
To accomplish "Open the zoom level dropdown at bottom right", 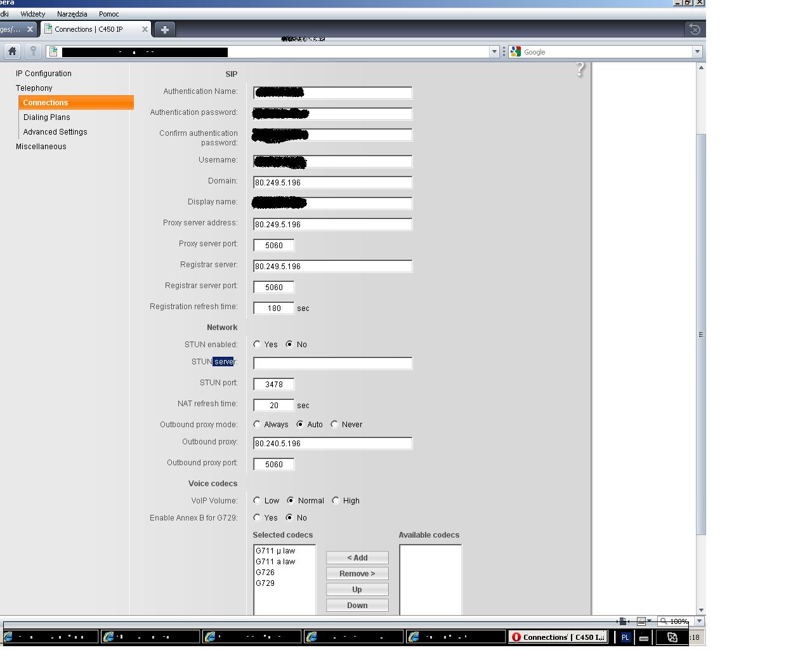I will pos(700,621).
